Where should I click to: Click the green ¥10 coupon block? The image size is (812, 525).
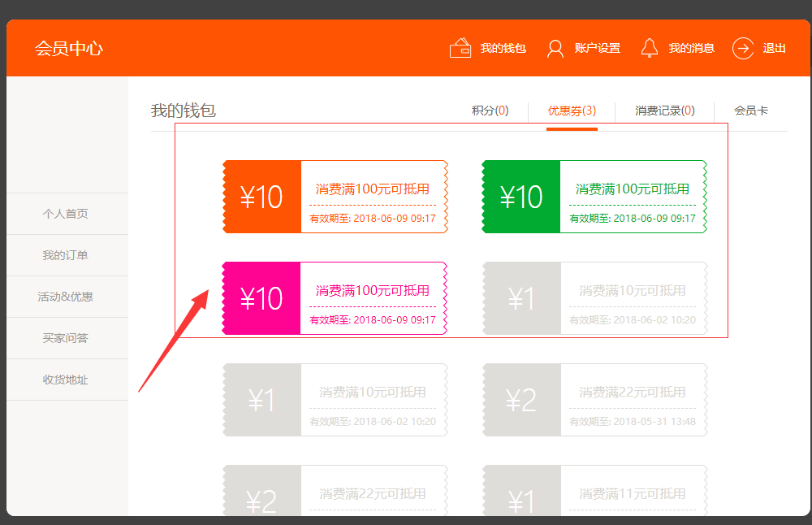(x=520, y=197)
